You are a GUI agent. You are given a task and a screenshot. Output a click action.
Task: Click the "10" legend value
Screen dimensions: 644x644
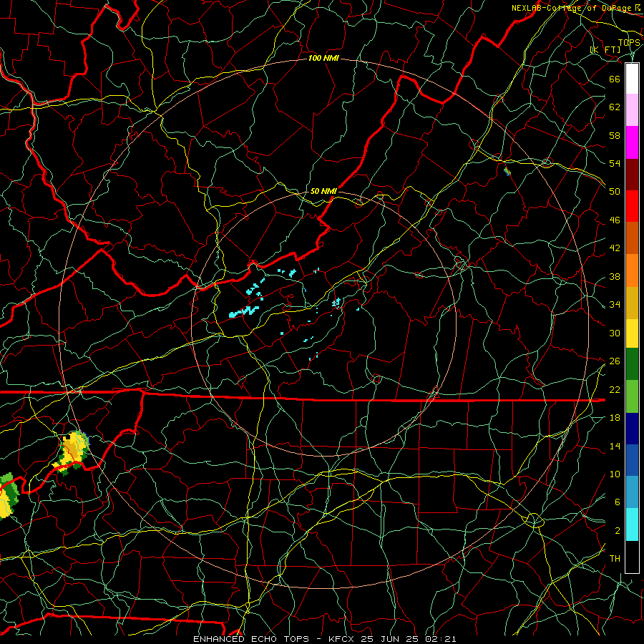point(615,474)
